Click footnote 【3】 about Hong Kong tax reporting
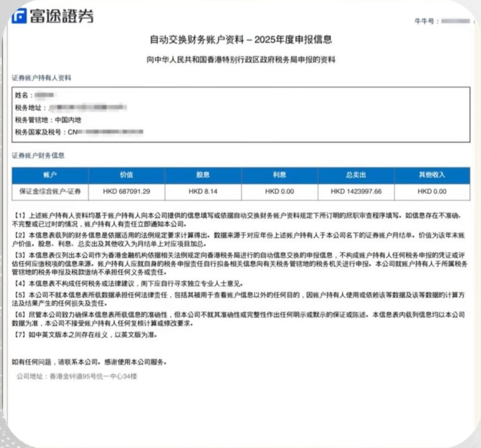 pos(240,263)
